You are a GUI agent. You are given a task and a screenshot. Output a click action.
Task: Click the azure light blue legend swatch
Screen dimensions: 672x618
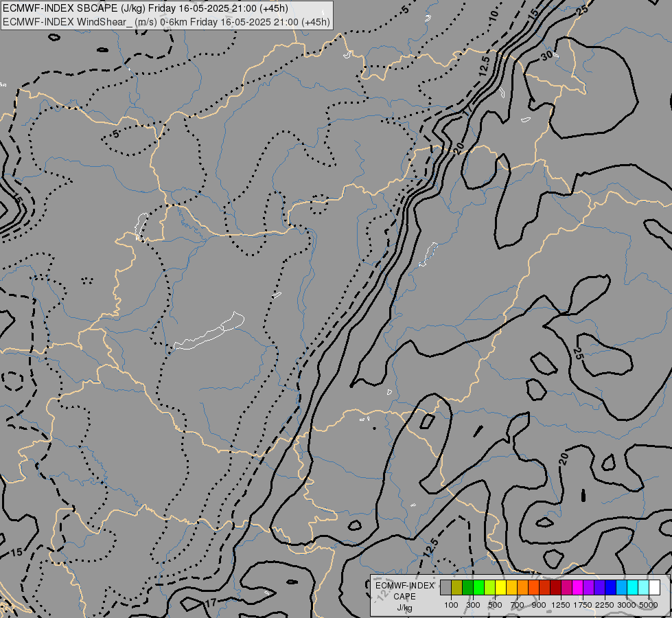[x=622, y=588]
